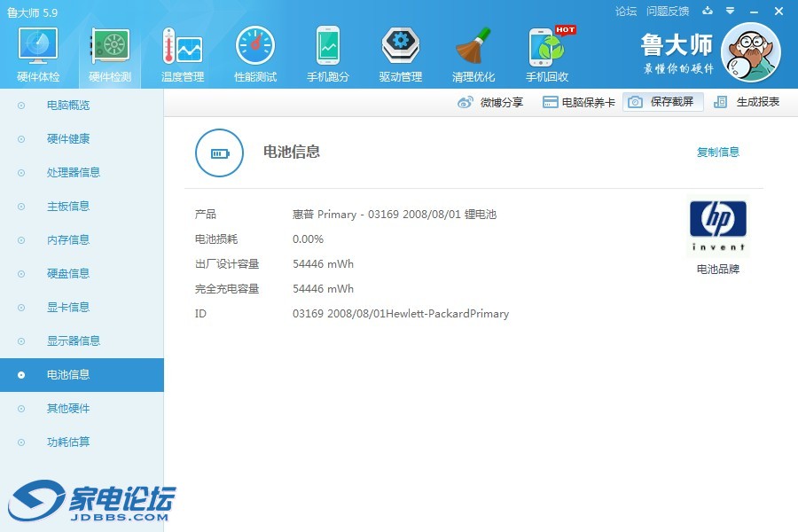Select the 温度管理 thermometer icon
This screenshot has width=798, height=532.
click(x=183, y=53)
